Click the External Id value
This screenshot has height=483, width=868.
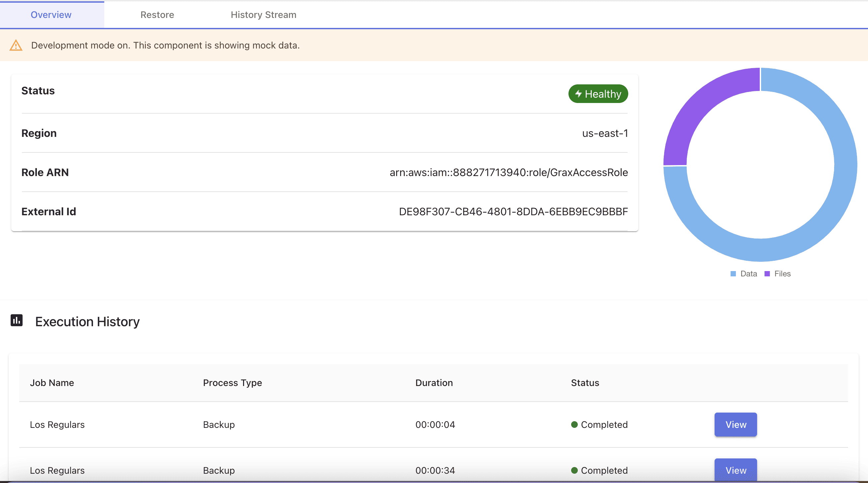coord(513,212)
